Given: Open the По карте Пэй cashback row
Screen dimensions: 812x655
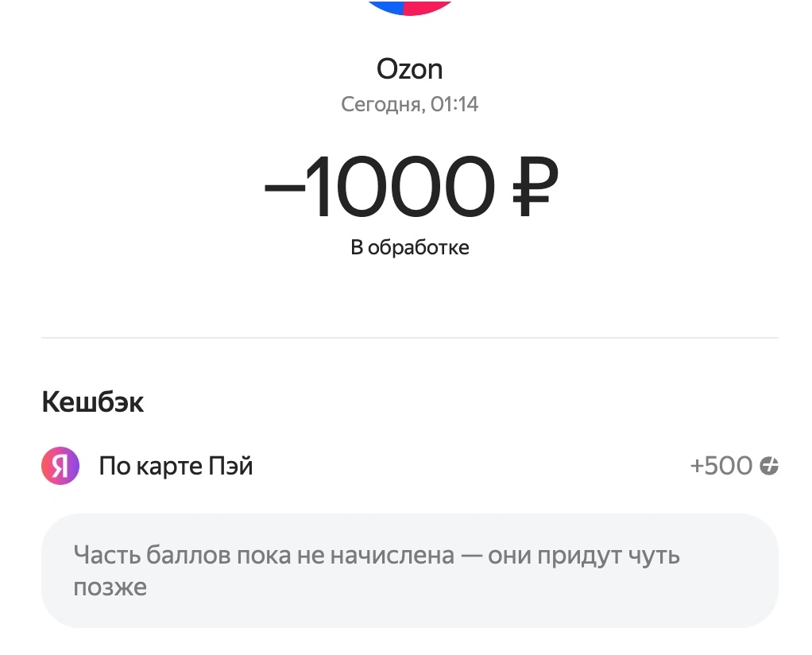Looking at the screenshot, I should click(410, 465).
